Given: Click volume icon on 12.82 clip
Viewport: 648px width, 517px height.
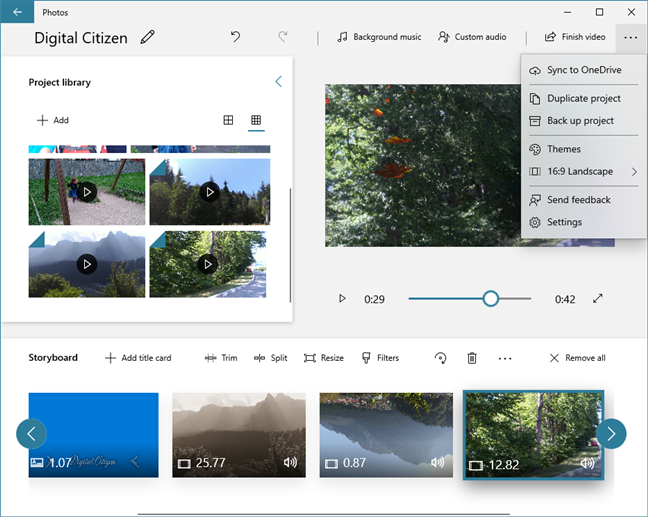Looking at the screenshot, I should coord(587,463).
